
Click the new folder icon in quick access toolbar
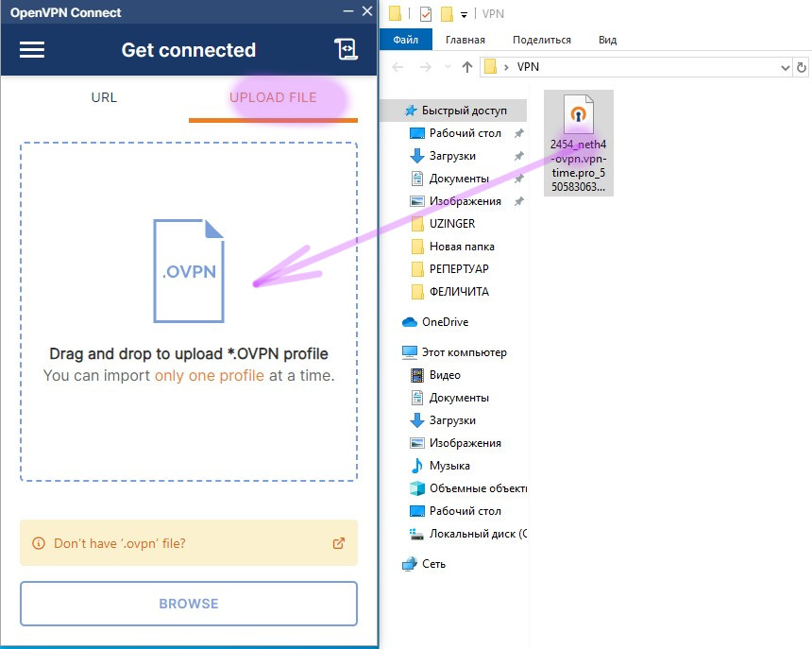[x=447, y=13]
